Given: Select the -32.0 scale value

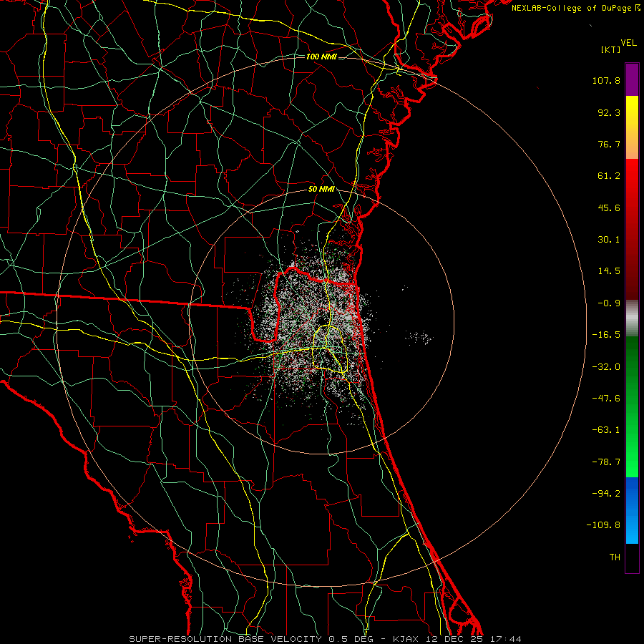Looking at the screenshot, I should [606, 367].
